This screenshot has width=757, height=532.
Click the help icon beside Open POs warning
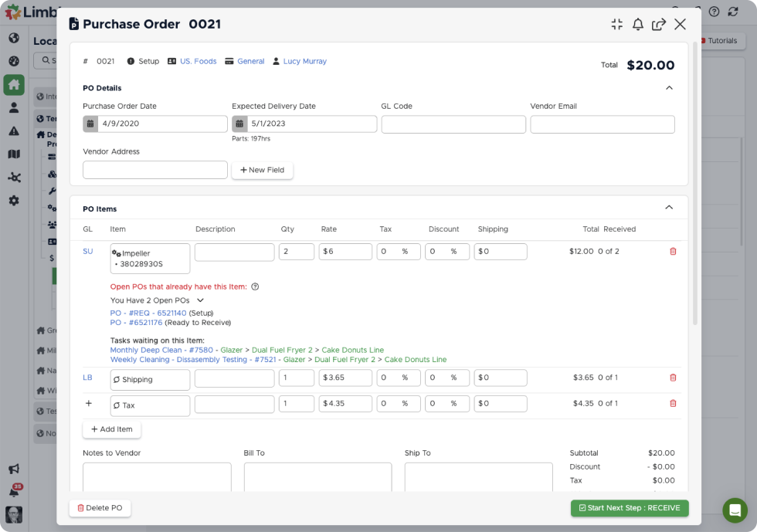point(255,286)
